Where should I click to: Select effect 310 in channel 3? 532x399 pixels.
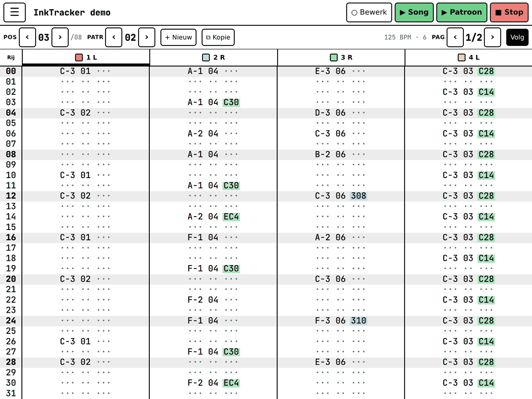359,321
